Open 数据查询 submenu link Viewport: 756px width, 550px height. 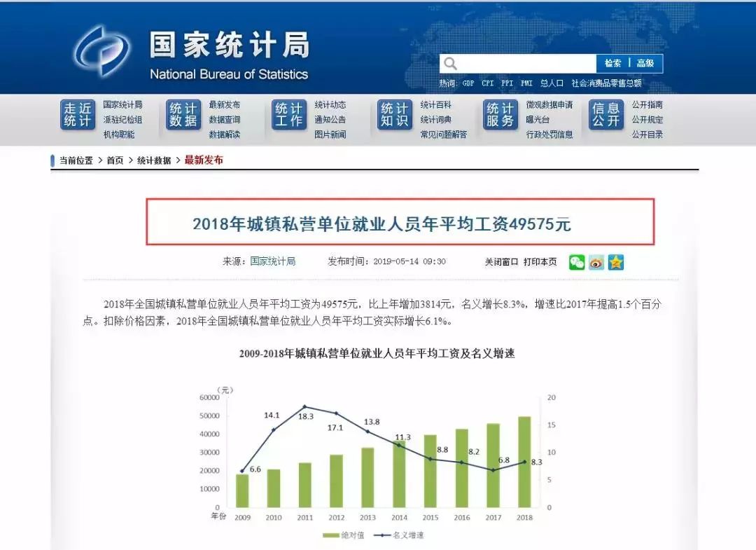tap(224, 120)
